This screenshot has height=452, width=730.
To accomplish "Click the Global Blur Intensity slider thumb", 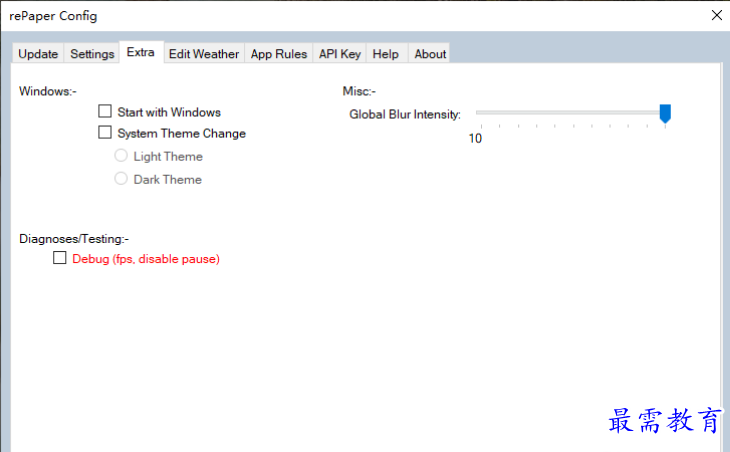I will pyautogui.click(x=665, y=114).
